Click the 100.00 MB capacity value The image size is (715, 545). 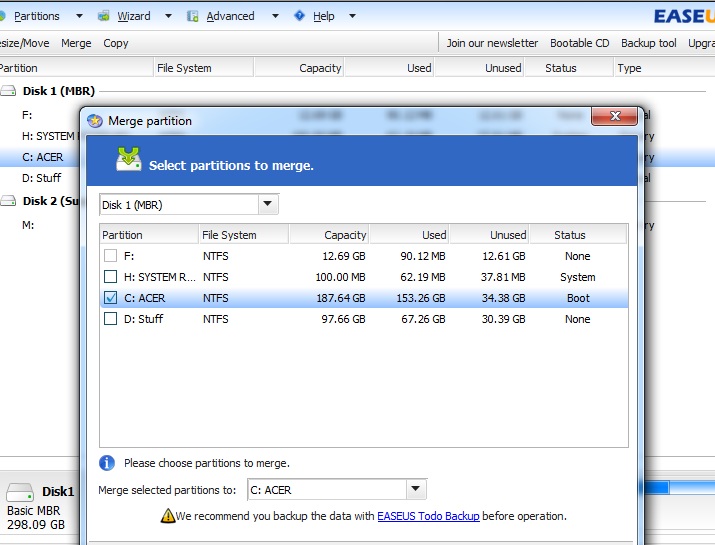tap(341, 277)
